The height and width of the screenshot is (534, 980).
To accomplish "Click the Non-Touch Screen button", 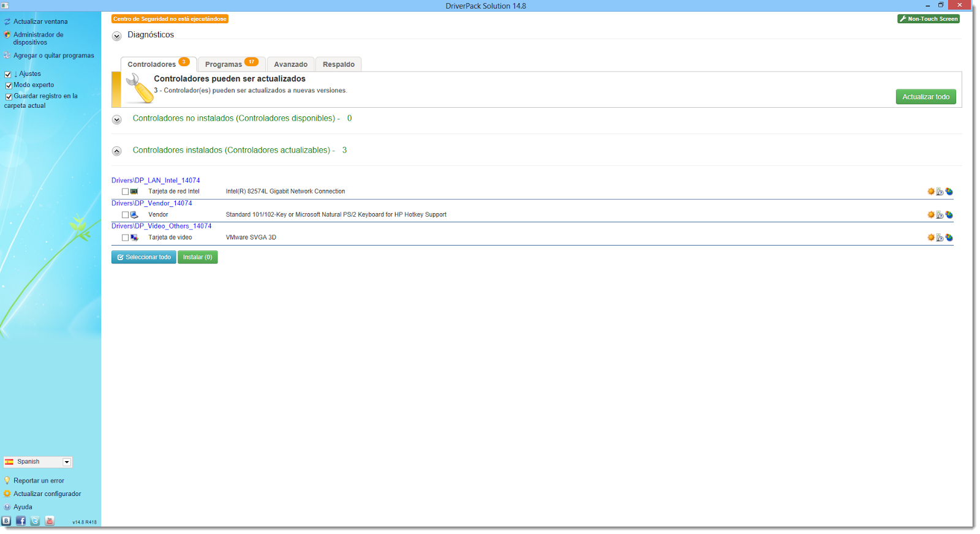I will click(x=929, y=19).
